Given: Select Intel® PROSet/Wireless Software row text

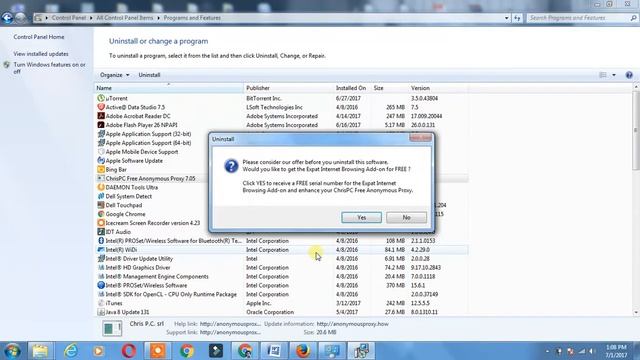Looking at the screenshot, I should click(x=147, y=286).
